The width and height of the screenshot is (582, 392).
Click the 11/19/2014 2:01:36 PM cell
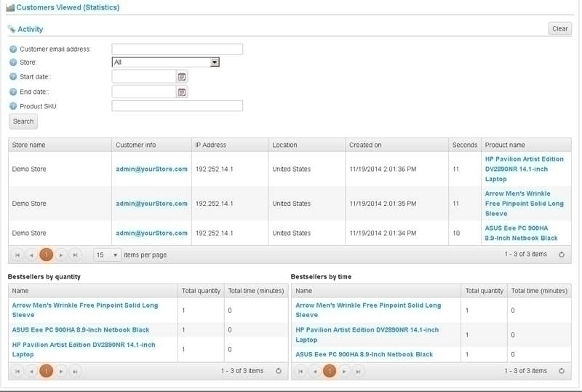[x=396, y=169]
